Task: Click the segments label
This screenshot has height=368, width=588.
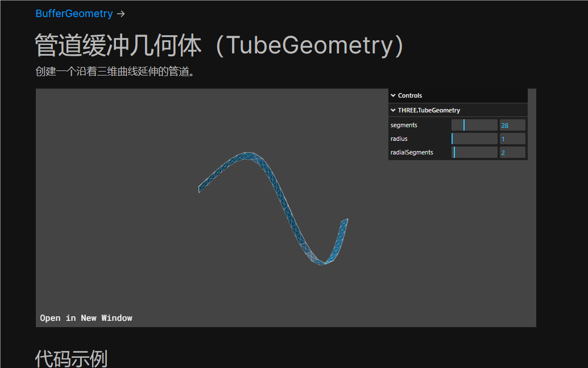Action: point(404,125)
